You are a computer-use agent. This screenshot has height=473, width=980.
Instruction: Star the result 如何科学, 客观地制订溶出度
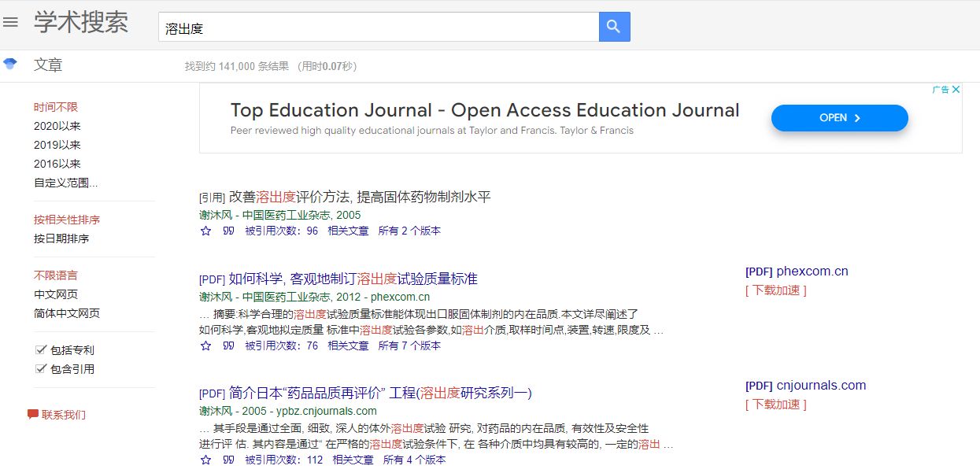pyautogui.click(x=206, y=346)
